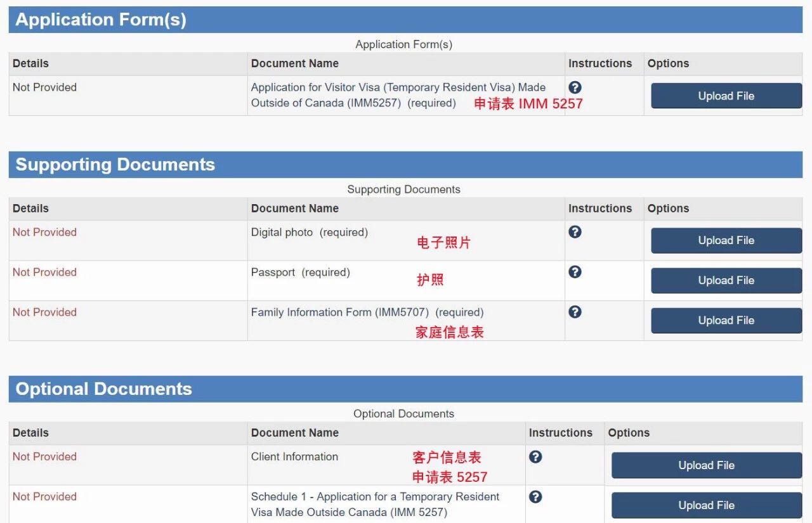This screenshot has height=523, width=812.
Task: Upload a file for the IMM5257 application
Action: tap(725, 95)
